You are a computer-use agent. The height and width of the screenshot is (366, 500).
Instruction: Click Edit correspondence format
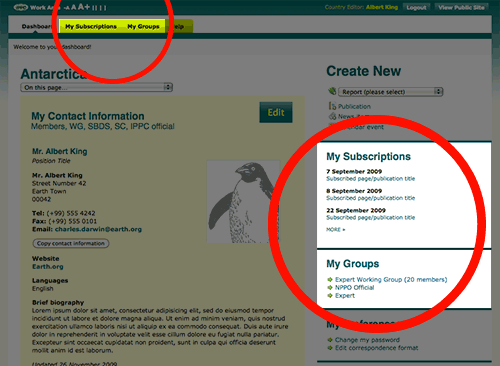(x=377, y=348)
